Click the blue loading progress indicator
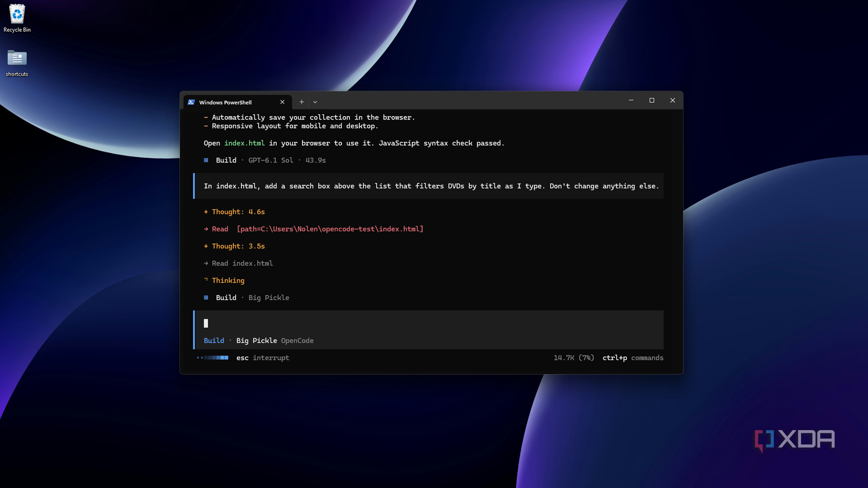The image size is (868, 488). [x=213, y=358]
